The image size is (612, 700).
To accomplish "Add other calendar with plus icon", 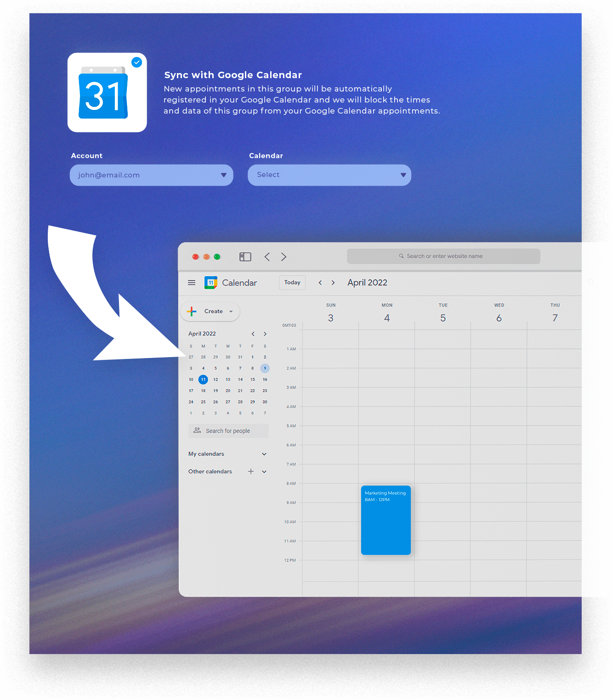I will coord(251,472).
